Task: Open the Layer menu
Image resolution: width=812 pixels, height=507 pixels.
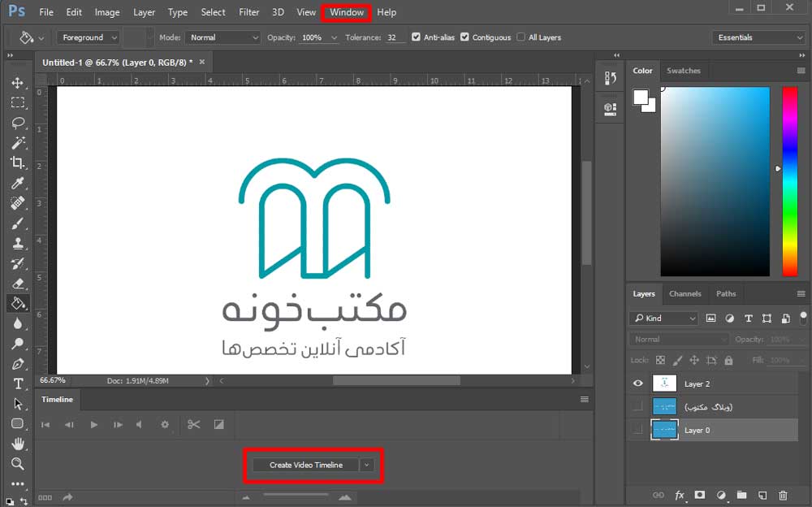Action: [x=144, y=12]
